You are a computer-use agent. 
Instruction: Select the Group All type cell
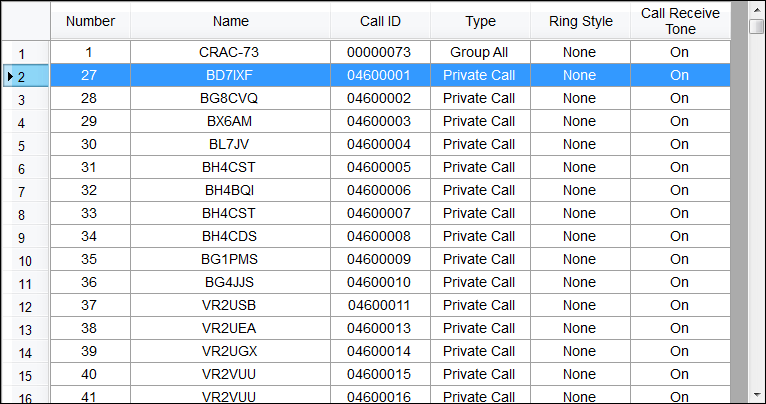click(480, 52)
